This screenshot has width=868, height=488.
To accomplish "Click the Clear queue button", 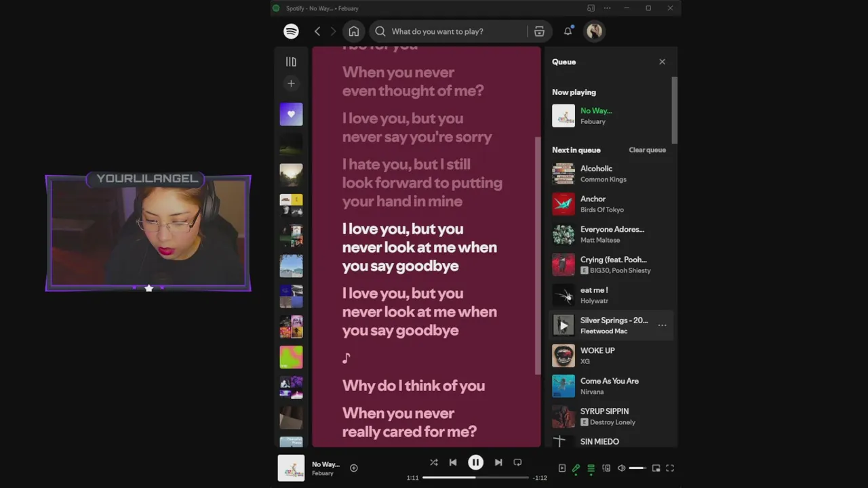I will click(x=647, y=150).
